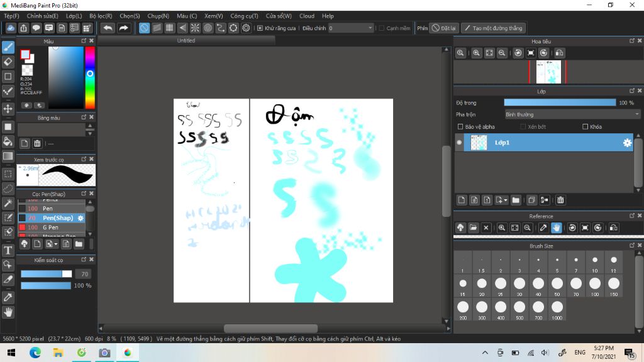Open the Pen(Shap) brush settings gear
The width and height of the screenshot is (644, 362).
(80, 218)
